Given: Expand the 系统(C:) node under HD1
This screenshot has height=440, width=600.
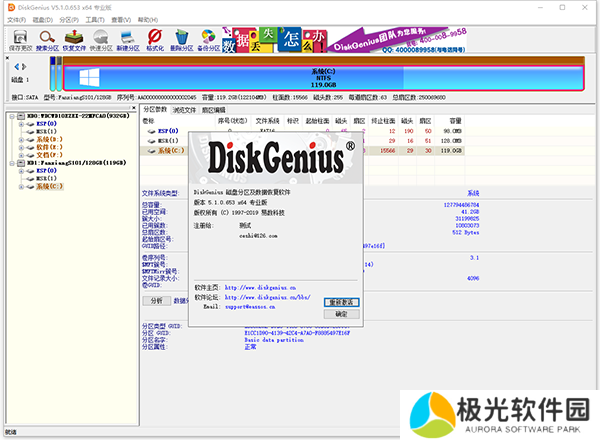Looking at the screenshot, I should pos(21,186).
